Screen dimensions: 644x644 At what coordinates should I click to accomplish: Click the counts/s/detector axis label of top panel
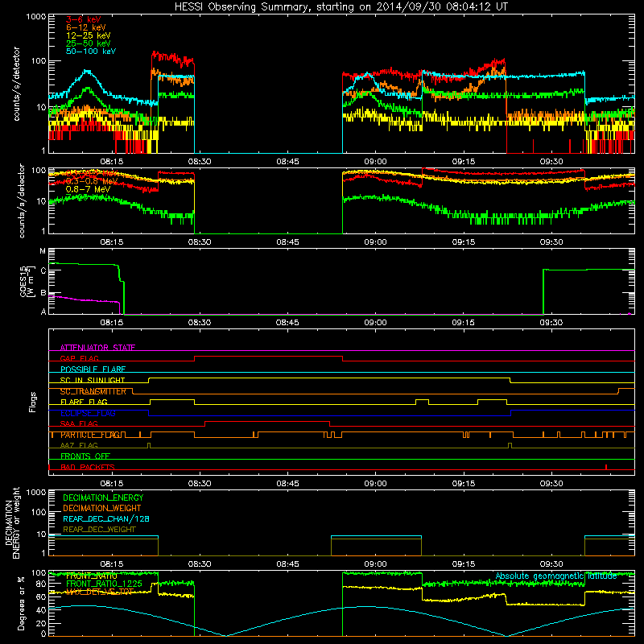pos(17,84)
